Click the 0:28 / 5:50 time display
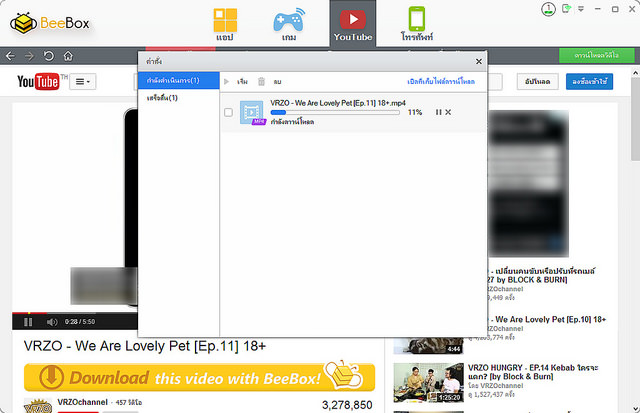Screen dimensions: 640x413 [x=80, y=322]
